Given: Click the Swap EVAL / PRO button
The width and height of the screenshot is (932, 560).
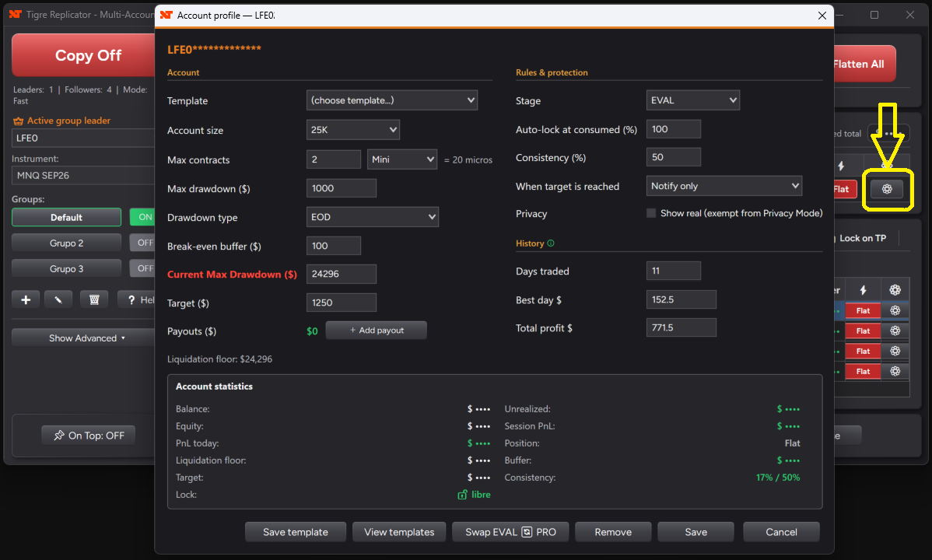Looking at the screenshot, I should 510,532.
